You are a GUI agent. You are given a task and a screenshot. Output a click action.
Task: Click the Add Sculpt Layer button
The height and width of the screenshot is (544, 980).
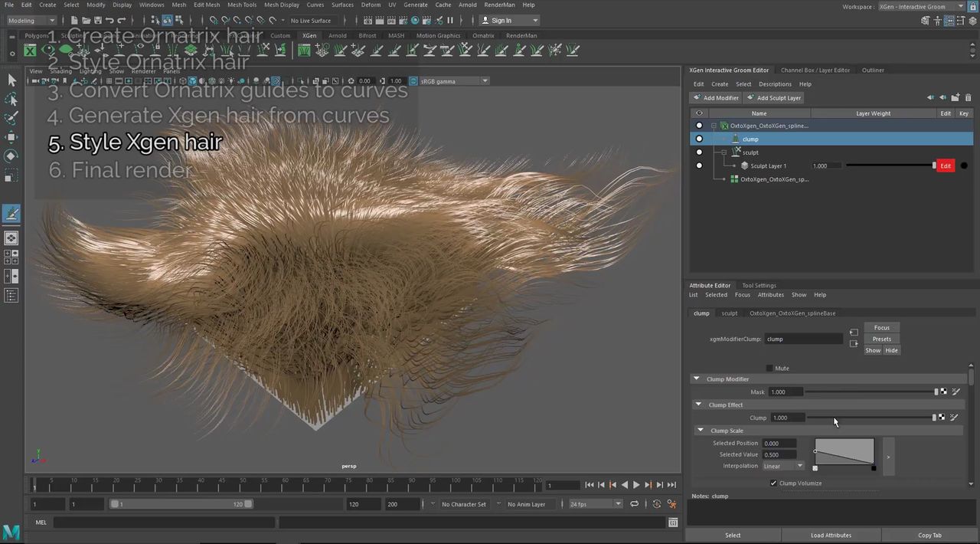[x=773, y=98]
